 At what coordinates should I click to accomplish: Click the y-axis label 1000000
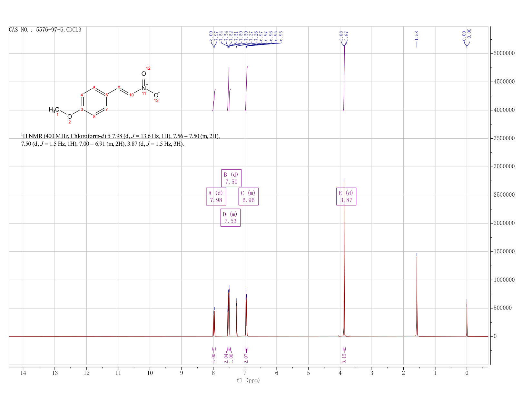pos(504,280)
